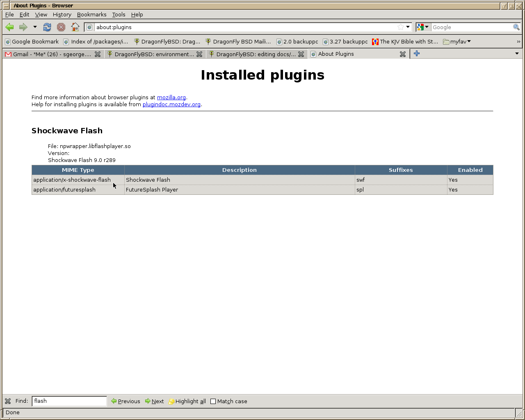Screen dimensions: 525x420
Task: Open the Tools menu
Action: 119,14
